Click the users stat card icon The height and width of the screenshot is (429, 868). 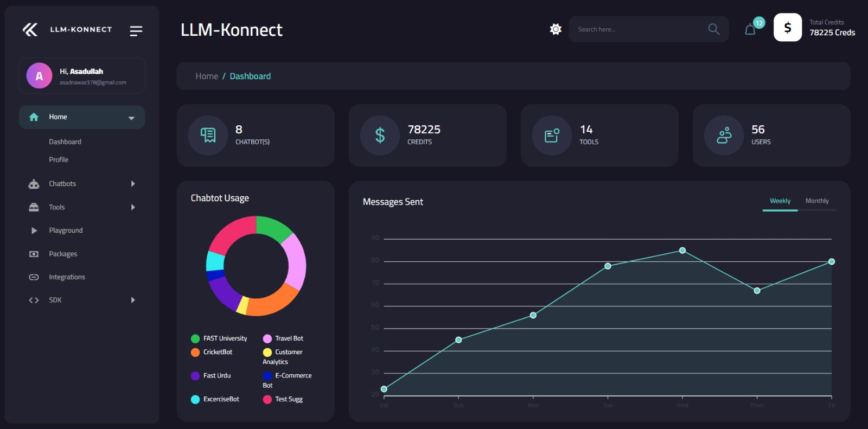724,136
